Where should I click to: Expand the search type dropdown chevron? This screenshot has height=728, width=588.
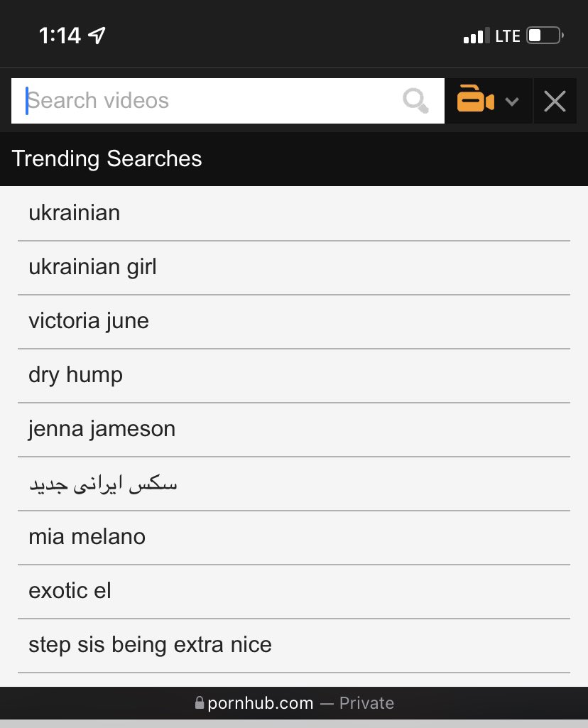(x=511, y=102)
